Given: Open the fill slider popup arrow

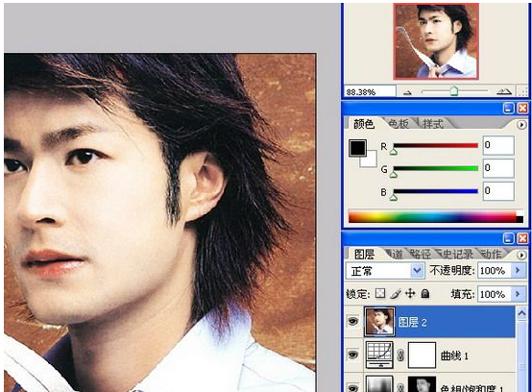Looking at the screenshot, I should 518,294.
